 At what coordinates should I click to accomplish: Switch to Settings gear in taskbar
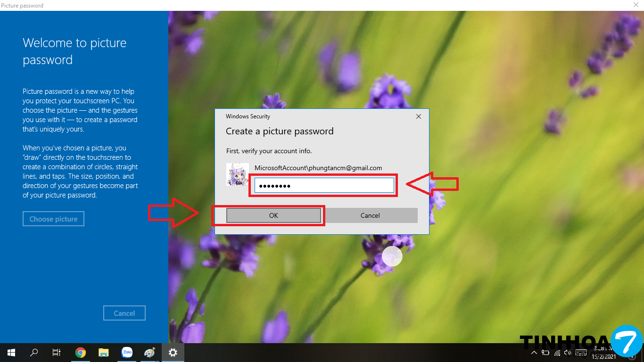pos(173,353)
